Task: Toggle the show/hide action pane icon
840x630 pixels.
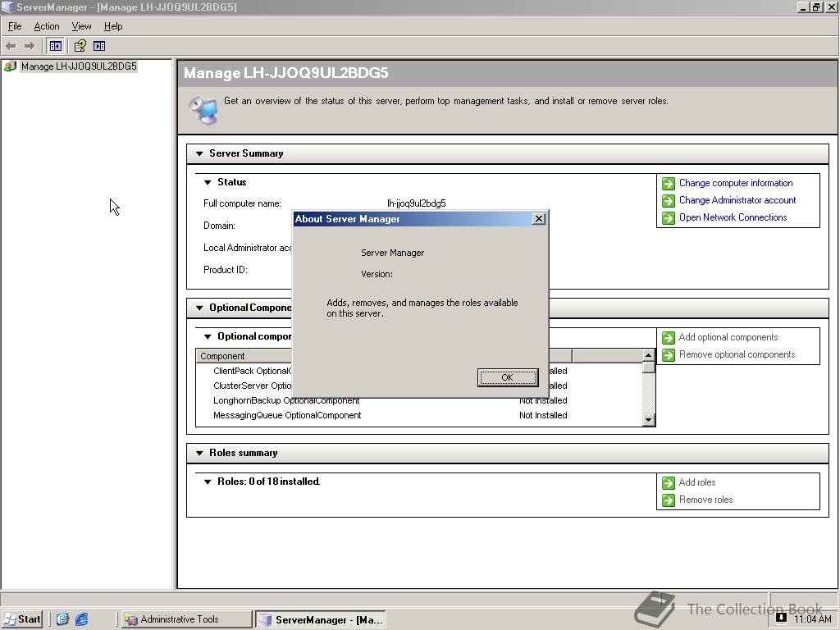Action: [99, 46]
